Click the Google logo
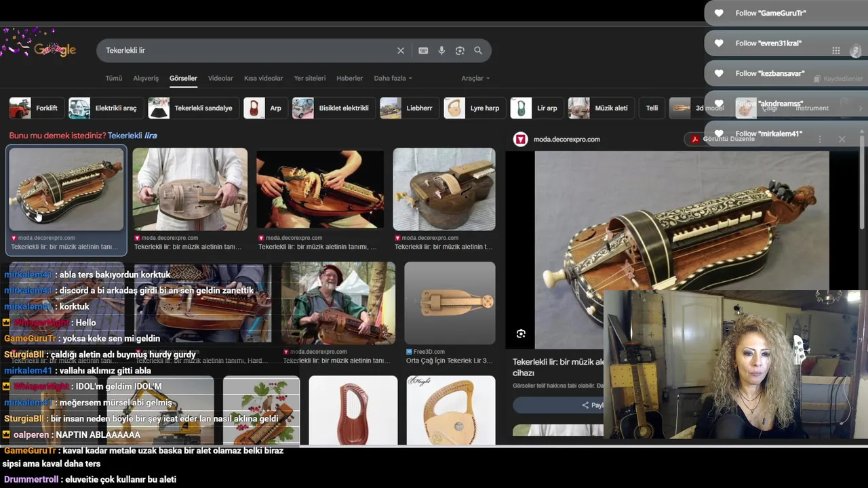Screen dimensions: 868x488 pos(54,49)
